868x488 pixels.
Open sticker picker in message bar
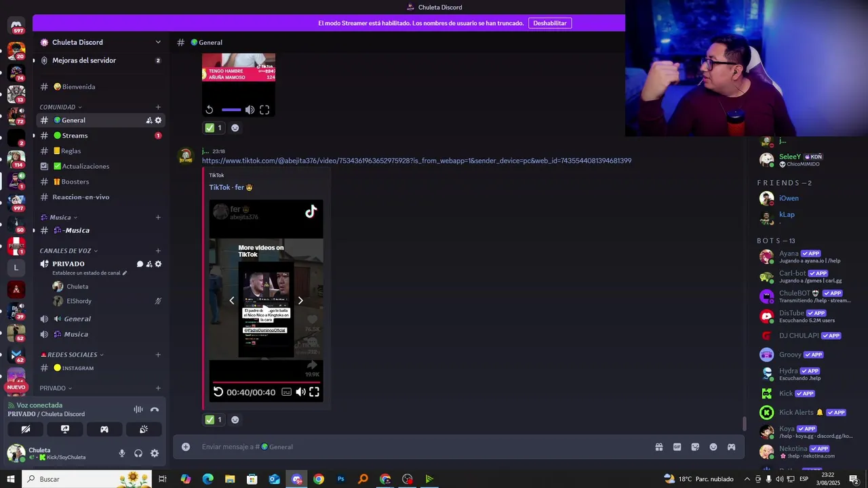pyautogui.click(x=695, y=447)
